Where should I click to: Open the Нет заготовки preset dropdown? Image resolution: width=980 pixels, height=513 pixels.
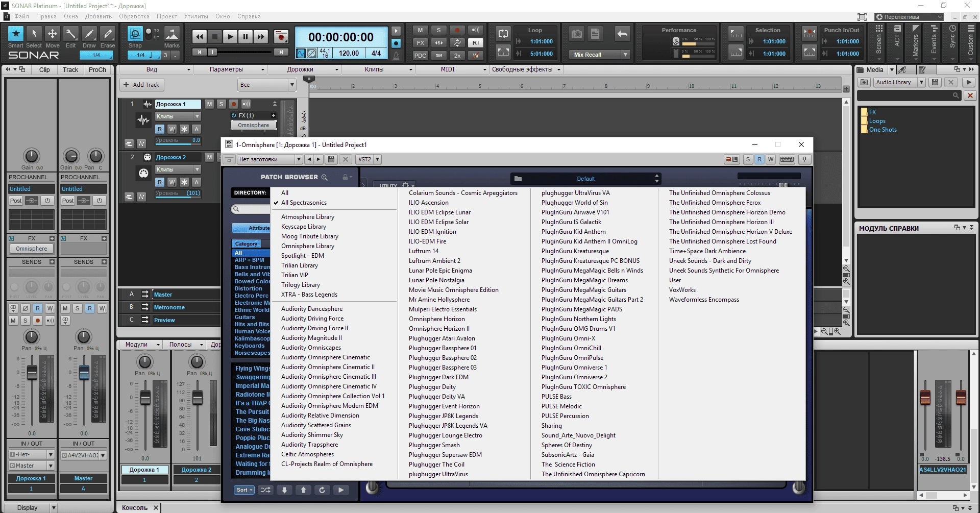tap(270, 159)
